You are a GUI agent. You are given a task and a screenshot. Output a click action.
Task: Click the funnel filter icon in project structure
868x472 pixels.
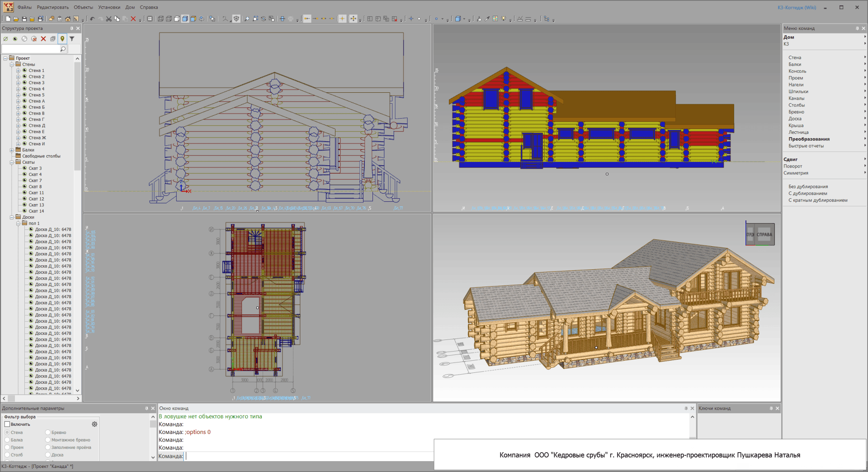(72, 39)
